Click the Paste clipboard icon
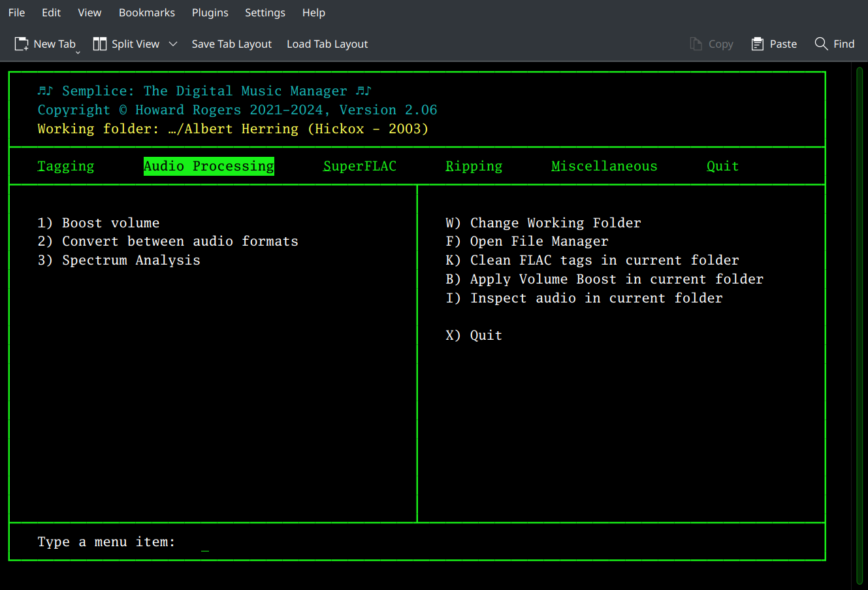Screen dimensions: 868x590 (x=758, y=44)
